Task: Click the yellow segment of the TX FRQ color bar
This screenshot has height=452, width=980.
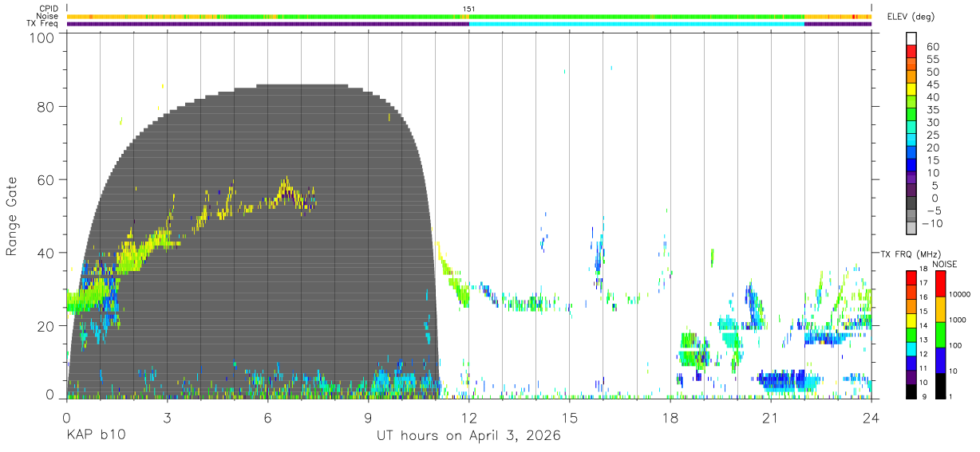Action: (911, 320)
